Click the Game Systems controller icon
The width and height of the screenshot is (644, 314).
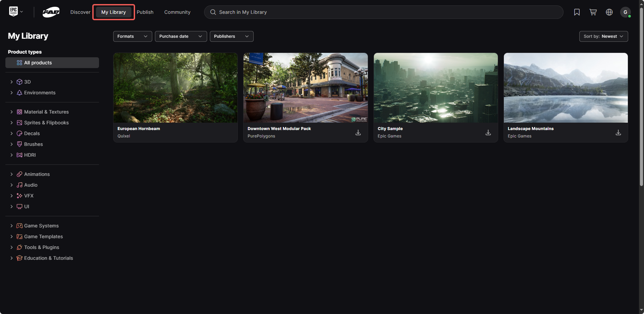[x=20, y=226]
